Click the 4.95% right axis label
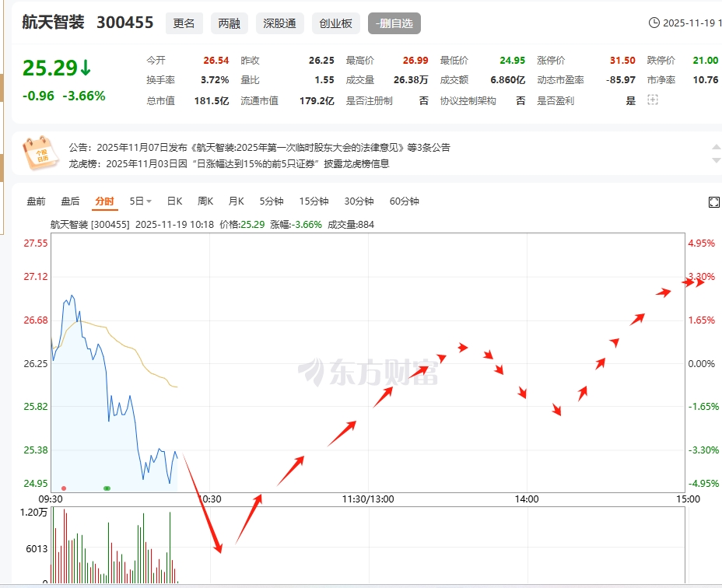Image resolution: width=722 pixels, height=588 pixels. click(701, 243)
